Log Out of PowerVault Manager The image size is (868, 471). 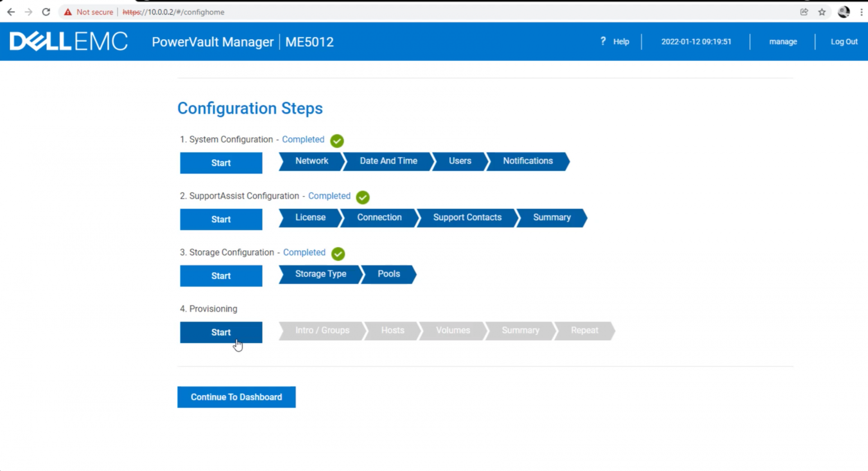(x=844, y=42)
